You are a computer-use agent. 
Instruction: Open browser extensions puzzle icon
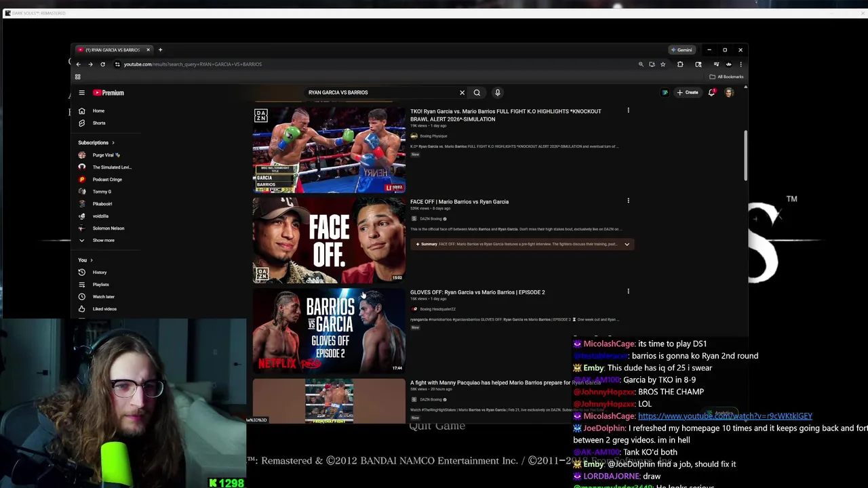680,64
